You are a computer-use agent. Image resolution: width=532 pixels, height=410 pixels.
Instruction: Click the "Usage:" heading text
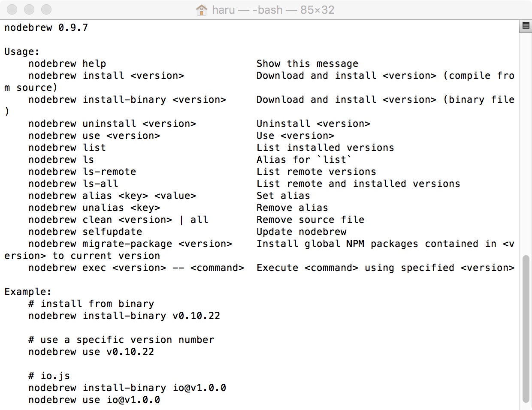click(x=22, y=52)
